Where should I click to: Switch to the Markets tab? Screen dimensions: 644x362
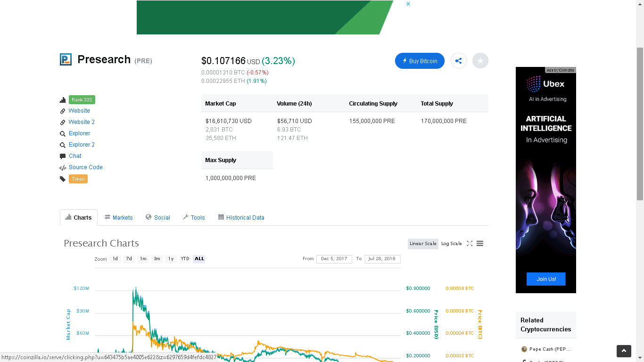tap(119, 217)
